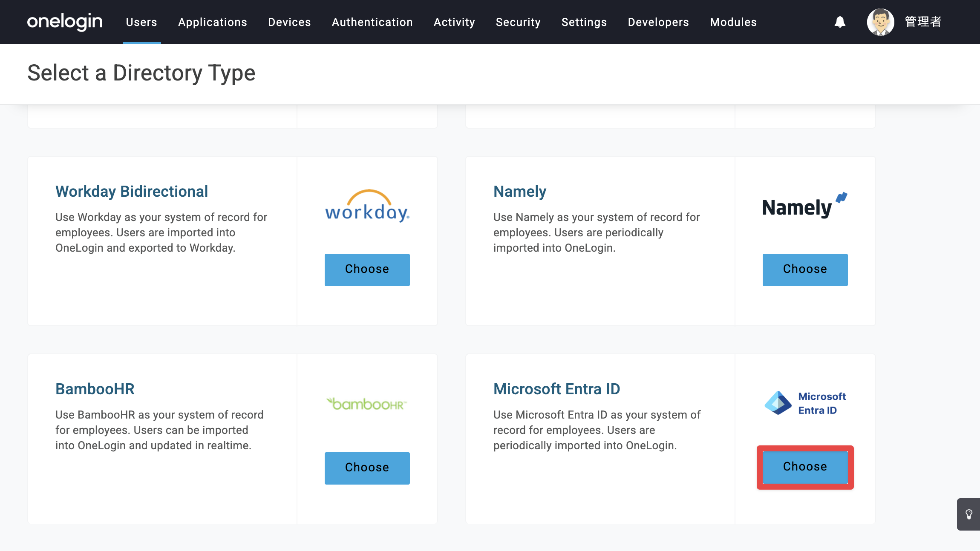Open the Settings menu
This screenshot has width=980, height=551.
click(584, 22)
